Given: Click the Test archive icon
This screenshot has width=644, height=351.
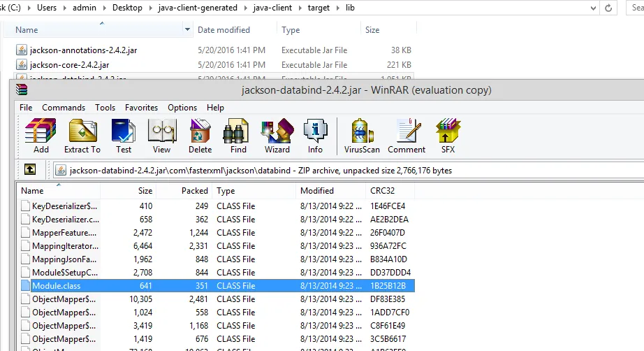Looking at the screenshot, I should pyautogui.click(x=123, y=136).
